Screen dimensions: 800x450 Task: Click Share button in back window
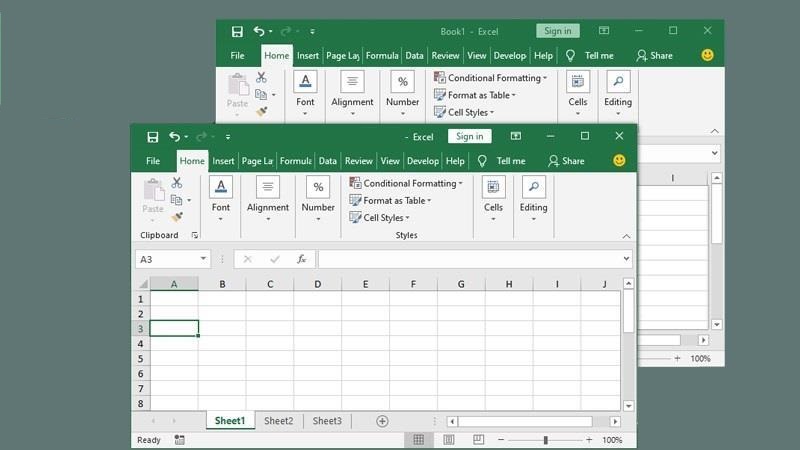pos(655,55)
